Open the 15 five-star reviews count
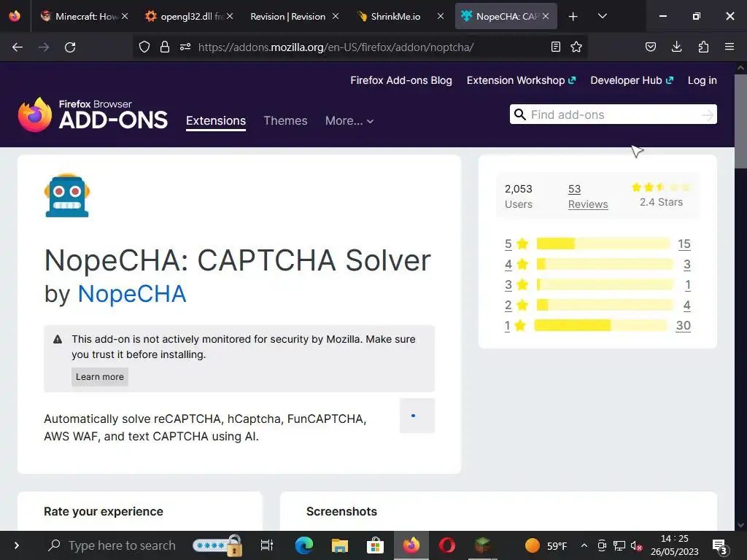This screenshot has height=560, width=747. coord(684,244)
